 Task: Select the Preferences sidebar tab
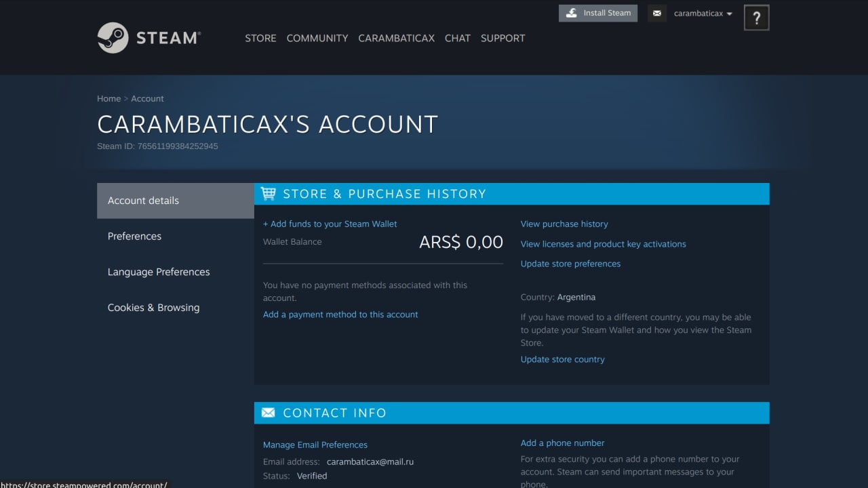pyautogui.click(x=176, y=237)
